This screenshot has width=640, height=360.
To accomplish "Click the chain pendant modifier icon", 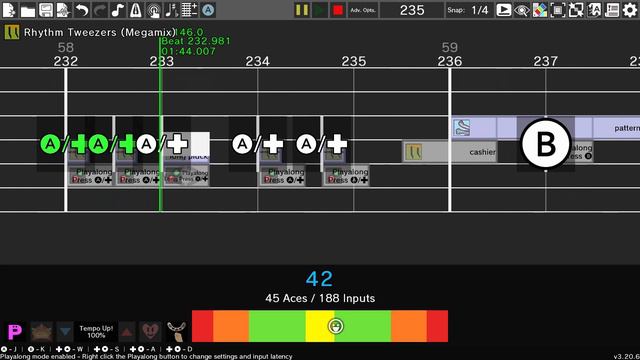I will point(177,331).
